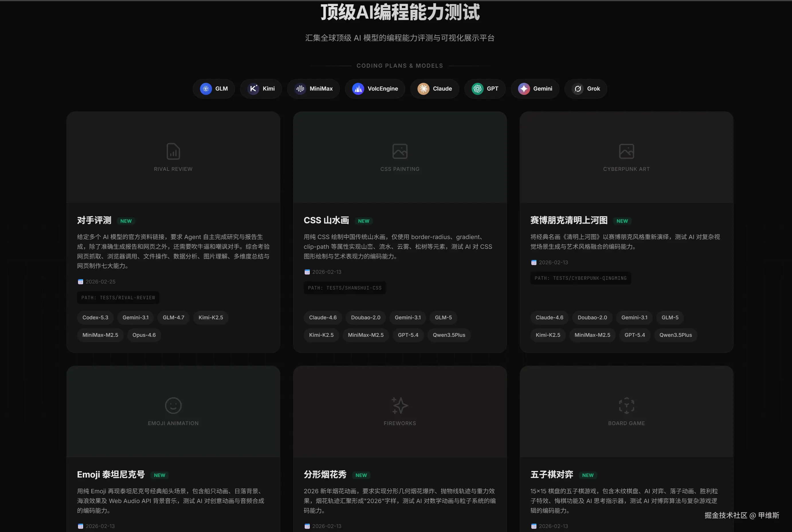Screen dimensions: 792x532
Task: Click the PATH: TESTS/SHANSHUI-CSS label
Action: point(345,288)
